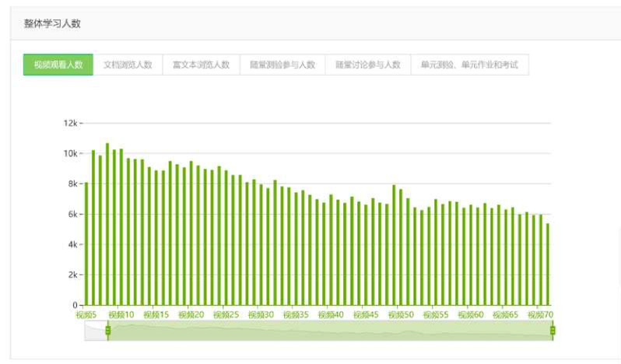The height and width of the screenshot is (364, 621).
Task: Click the 整体学习人数 panel title
Action: (x=52, y=23)
